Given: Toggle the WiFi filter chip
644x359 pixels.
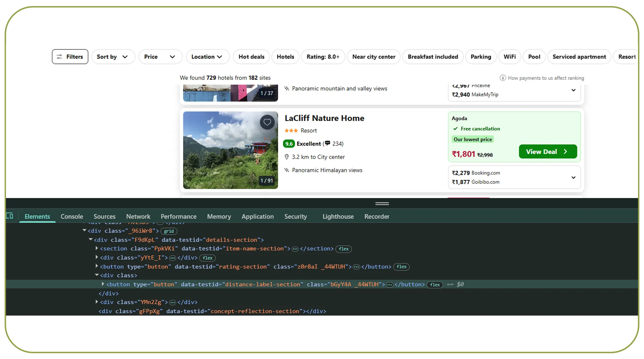Looking at the screenshot, I should click(x=510, y=57).
